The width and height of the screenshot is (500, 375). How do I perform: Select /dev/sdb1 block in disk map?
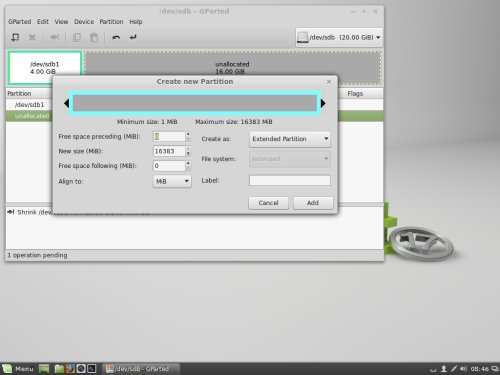tap(45, 68)
